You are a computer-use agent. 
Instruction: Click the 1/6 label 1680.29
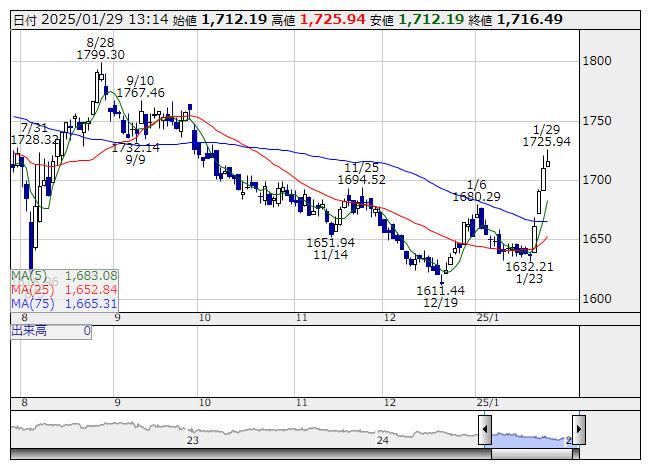point(476,190)
